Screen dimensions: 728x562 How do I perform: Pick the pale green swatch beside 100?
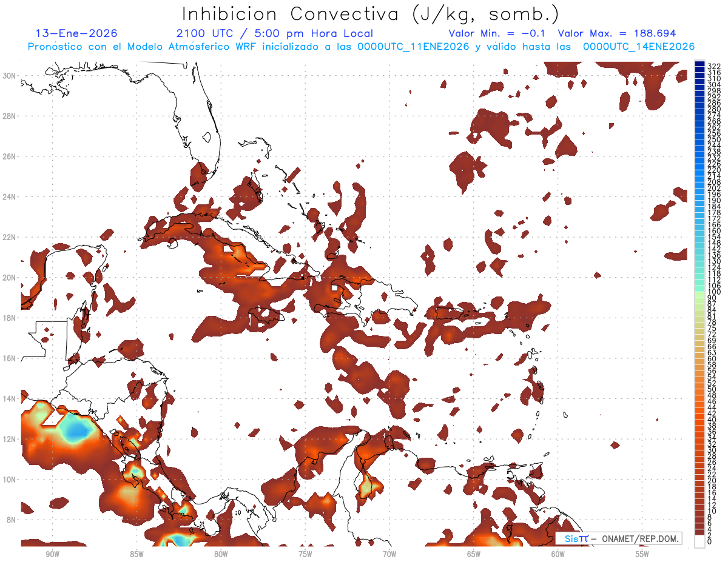pyautogui.click(x=700, y=295)
